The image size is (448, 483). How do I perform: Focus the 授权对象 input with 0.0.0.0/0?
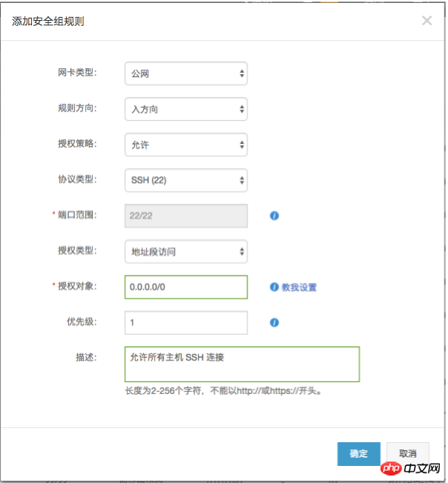pos(186,287)
